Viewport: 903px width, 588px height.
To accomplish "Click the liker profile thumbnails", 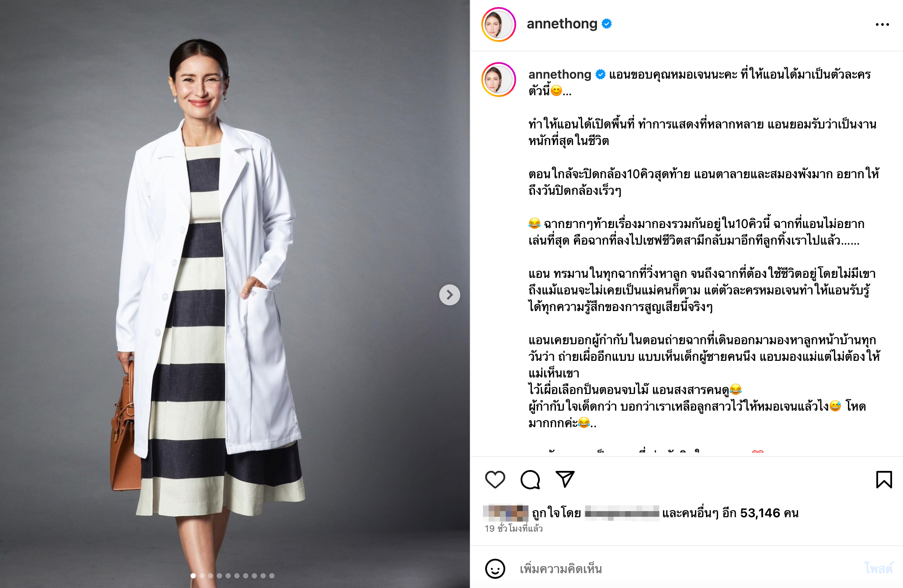I will pyautogui.click(x=506, y=512).
